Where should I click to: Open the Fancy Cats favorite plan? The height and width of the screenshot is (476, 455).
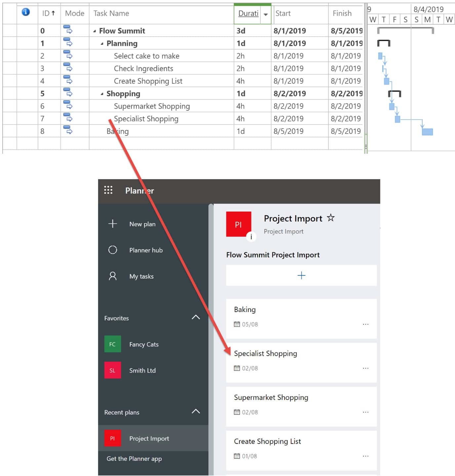pos(153,344)
